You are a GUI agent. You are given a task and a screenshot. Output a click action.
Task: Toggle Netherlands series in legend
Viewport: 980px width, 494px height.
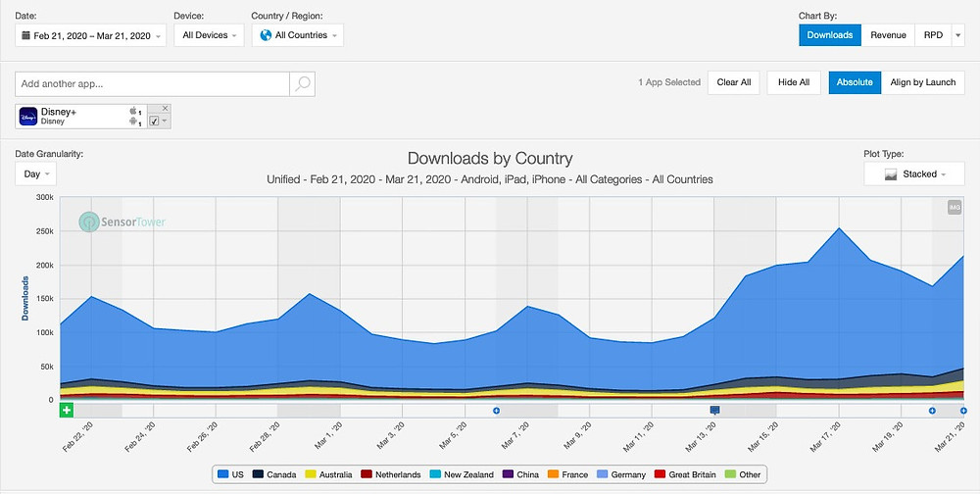[x=391, y=474]
